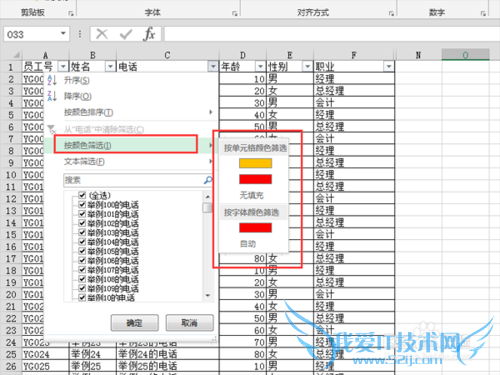Click the select-all corner triangle of the sheet
This screenshot has height=375, width=500.
tap(16, 55)
